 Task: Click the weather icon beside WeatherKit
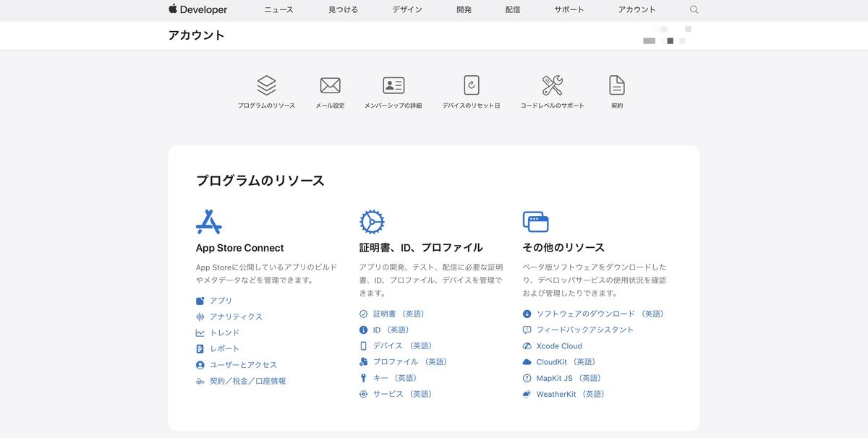click(527, 394)
